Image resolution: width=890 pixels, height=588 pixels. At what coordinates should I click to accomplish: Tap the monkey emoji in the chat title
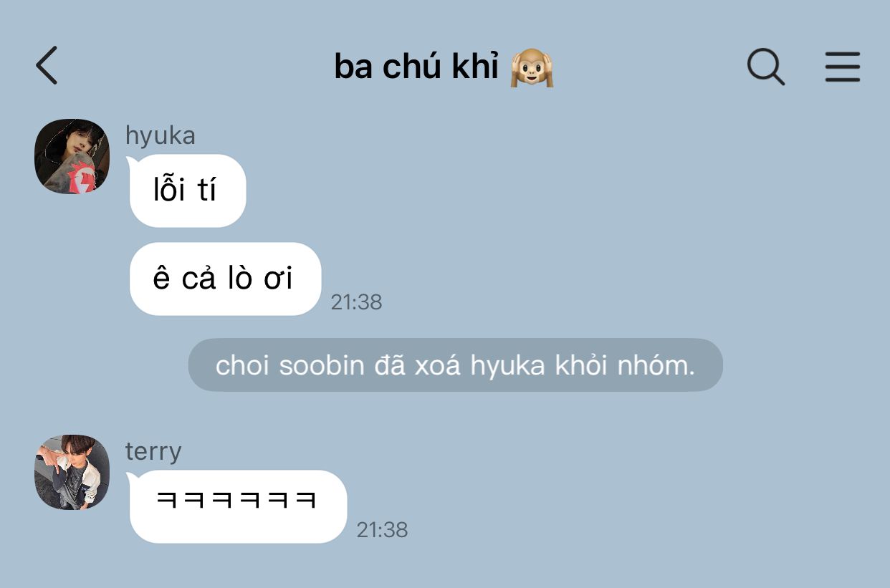pos(532,68)
